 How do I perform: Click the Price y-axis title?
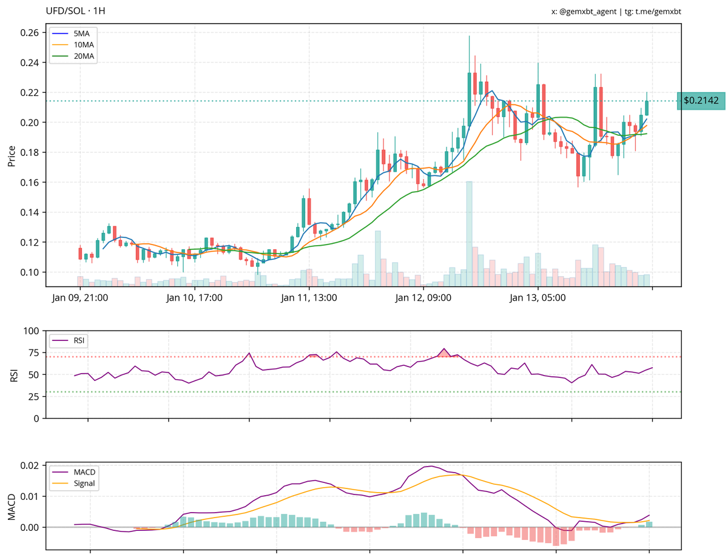(12, 155)
